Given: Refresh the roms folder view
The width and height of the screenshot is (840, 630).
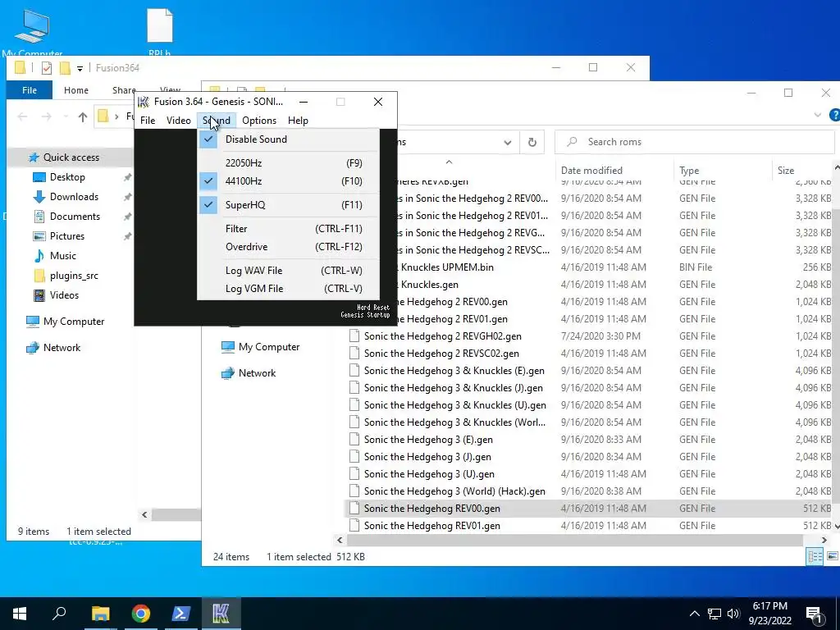Looking at the screenshot, I should 532,142.
